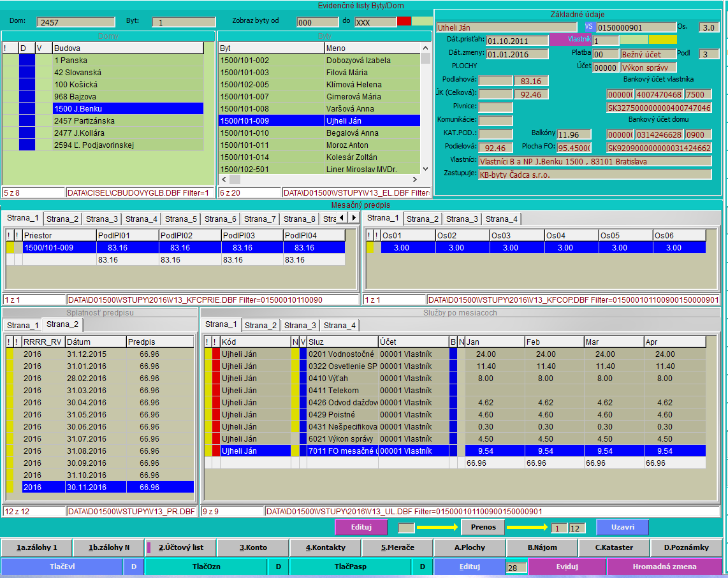The width and height of the screenshot is (728, 578).
Task: Open A.Plochy
Action: tap(469, 547)
